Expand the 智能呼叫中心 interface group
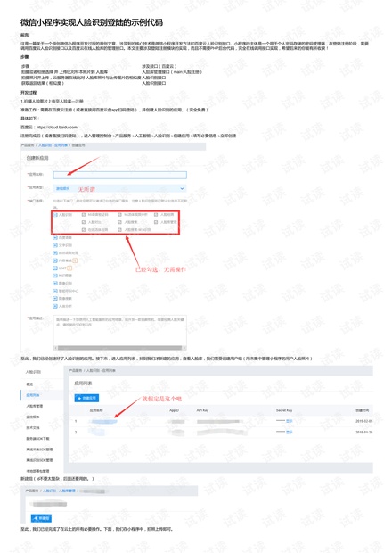392x553 pixels. 55,291
